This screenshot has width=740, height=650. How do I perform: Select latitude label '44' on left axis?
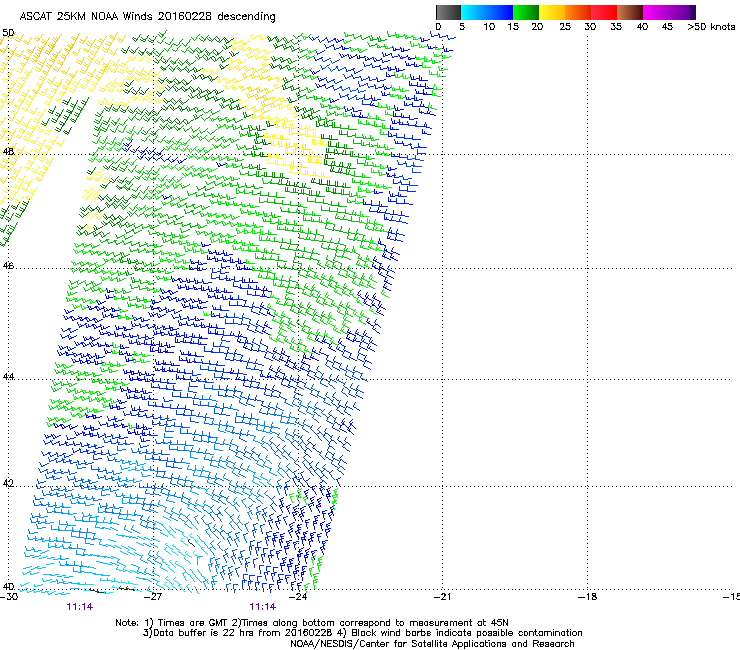(x=8, y=377)
